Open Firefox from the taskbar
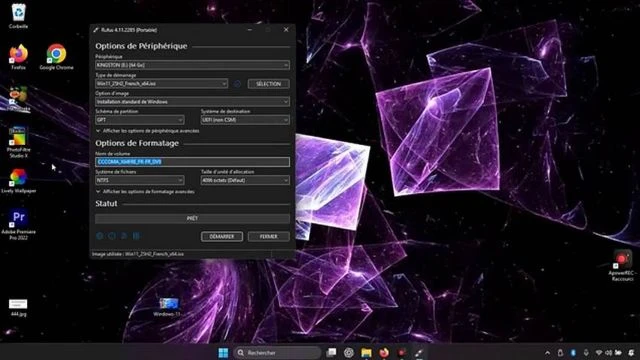 coord(384,353)
